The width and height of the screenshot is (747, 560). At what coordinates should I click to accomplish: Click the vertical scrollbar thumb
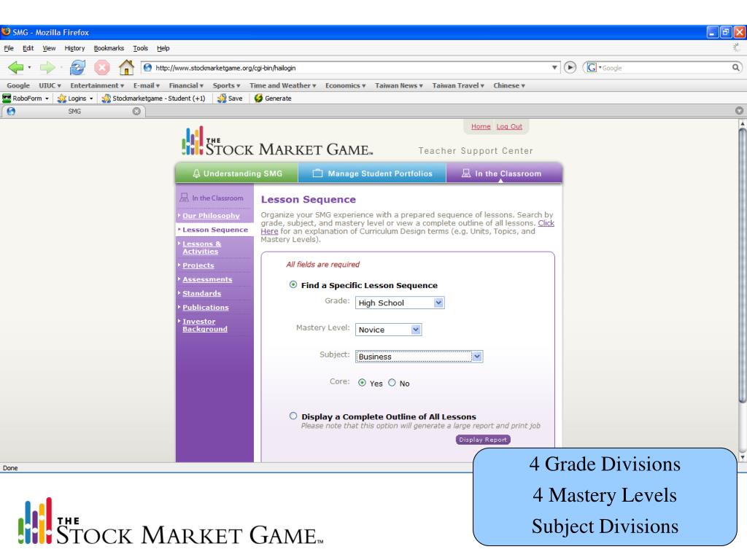742,267
